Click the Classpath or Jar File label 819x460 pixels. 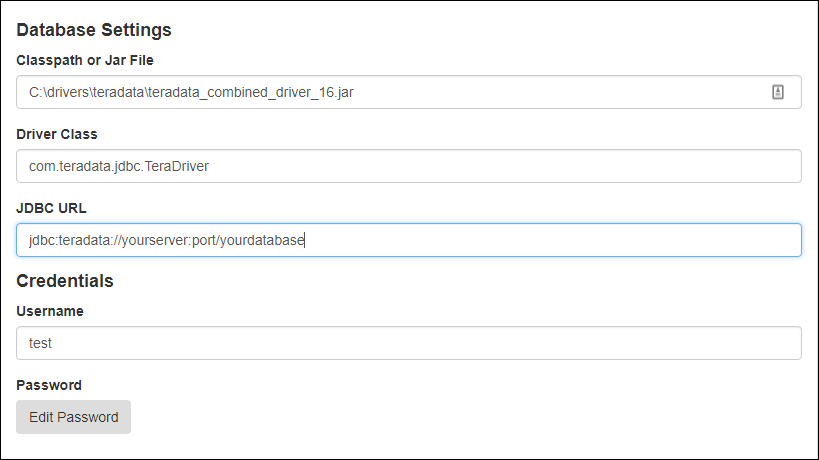85,60
